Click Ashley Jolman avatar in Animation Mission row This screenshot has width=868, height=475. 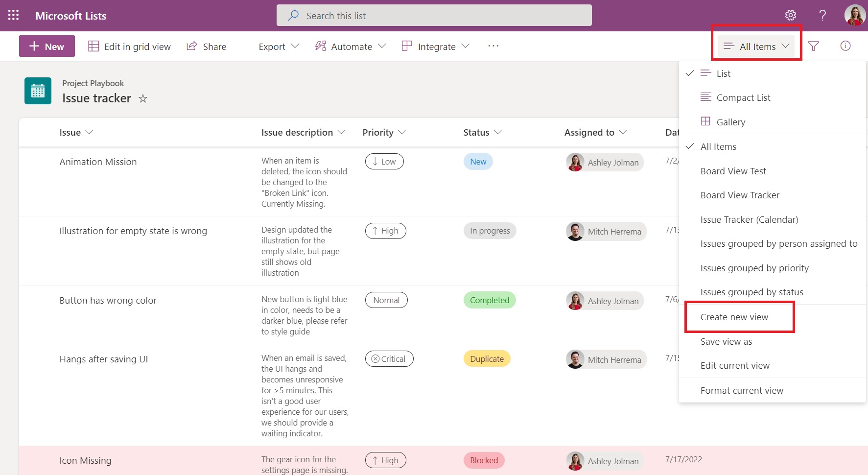tap(575, 162)
